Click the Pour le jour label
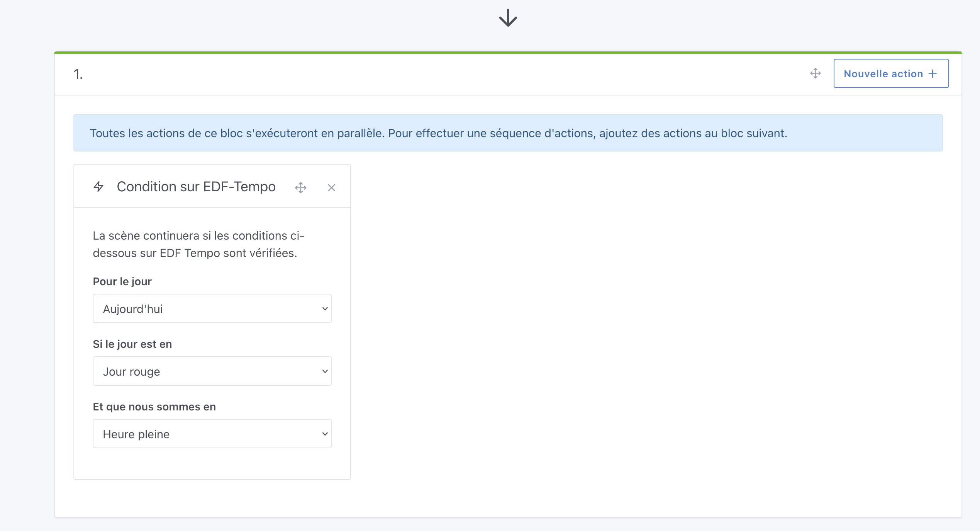 click(122, 281)
